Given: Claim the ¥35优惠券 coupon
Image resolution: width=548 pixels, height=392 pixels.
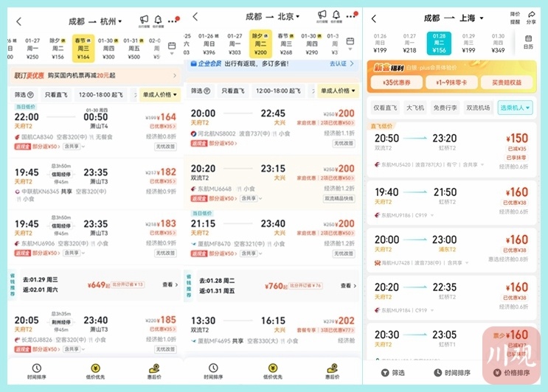Looking at the screenshot, I should click(398, 83).
